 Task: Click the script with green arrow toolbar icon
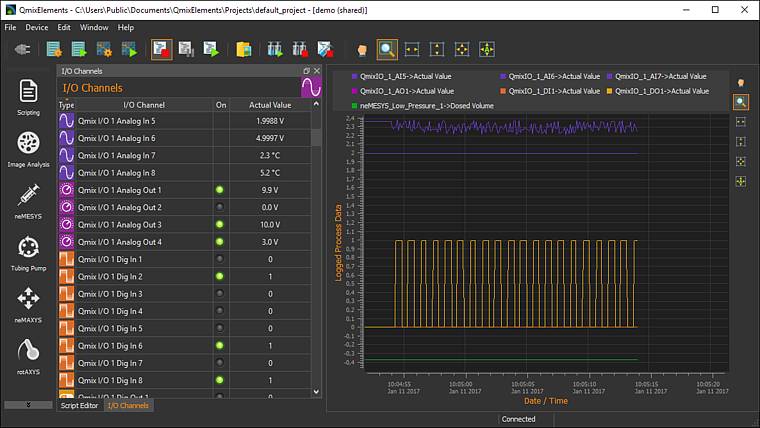pyautogui.click(x=79, y=49)
